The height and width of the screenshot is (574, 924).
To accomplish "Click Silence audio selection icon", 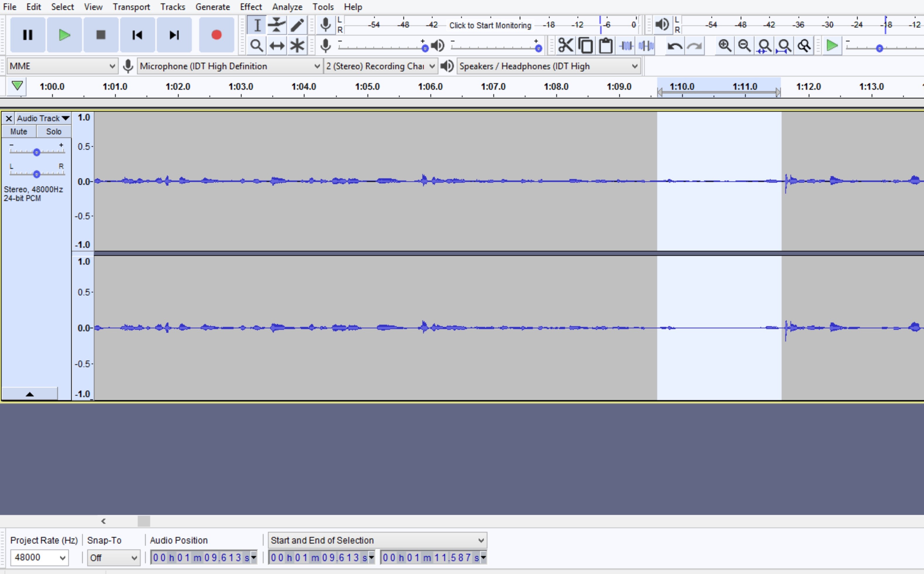I will (x=646, y=46).
